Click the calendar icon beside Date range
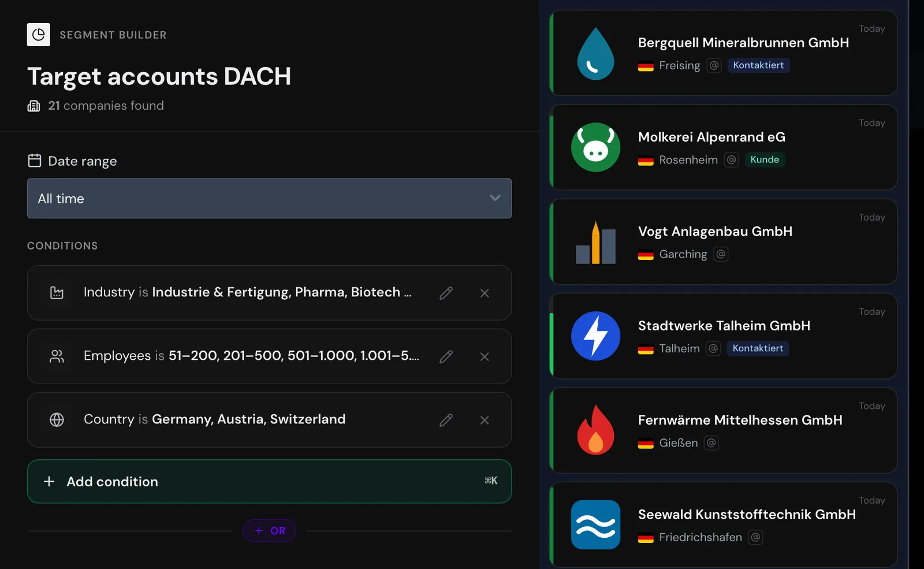924x569 pixels. [35, 161]
